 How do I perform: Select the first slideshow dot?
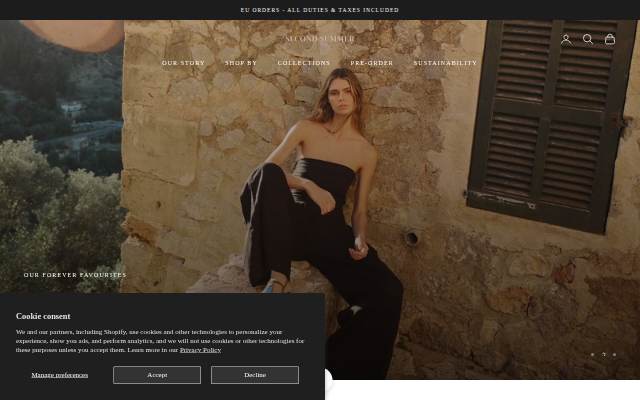pyautogui.click(x=593, y=355)
